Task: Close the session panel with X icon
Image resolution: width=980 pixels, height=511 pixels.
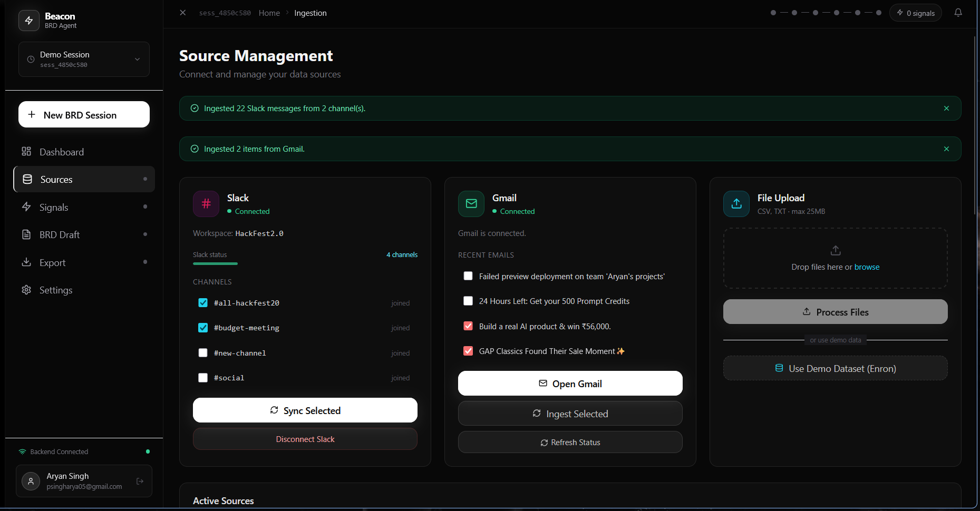Action: click(x=183, y=13)
